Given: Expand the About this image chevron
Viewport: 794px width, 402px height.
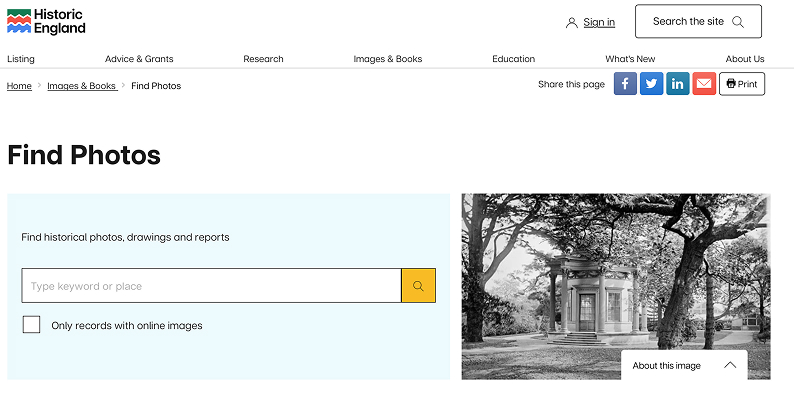Looking at the screenshot, I should coord(730,365).
